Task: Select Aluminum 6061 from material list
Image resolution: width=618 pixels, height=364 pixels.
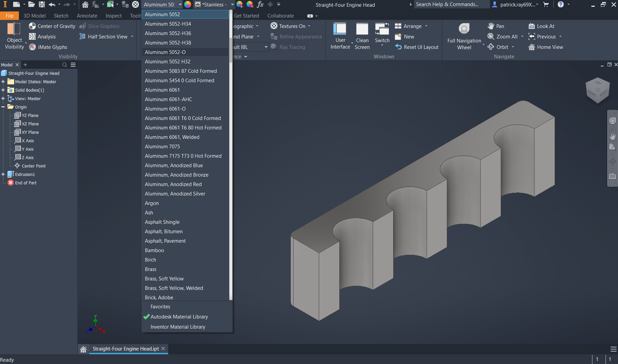Action: click(162, 90)
